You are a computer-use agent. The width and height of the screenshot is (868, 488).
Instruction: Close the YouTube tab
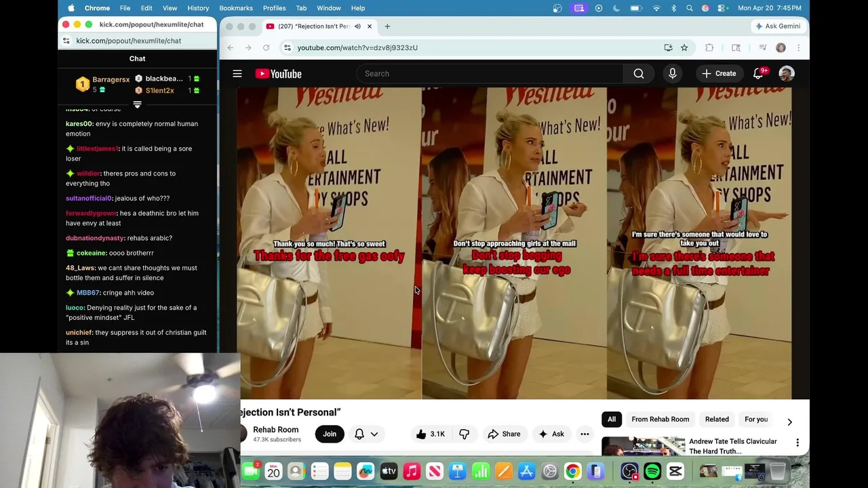click(370, 26)
